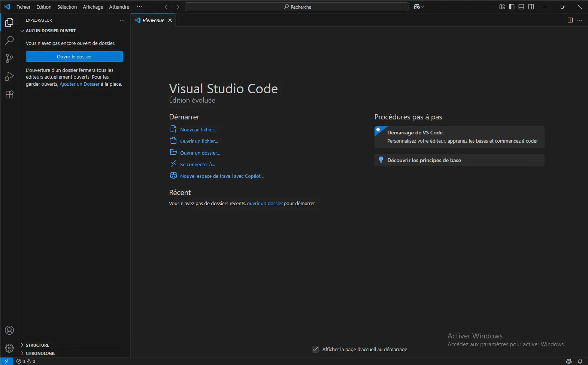Toggle the bottom panel visibility
588x365 pixels.
click(x=521, y=7)
